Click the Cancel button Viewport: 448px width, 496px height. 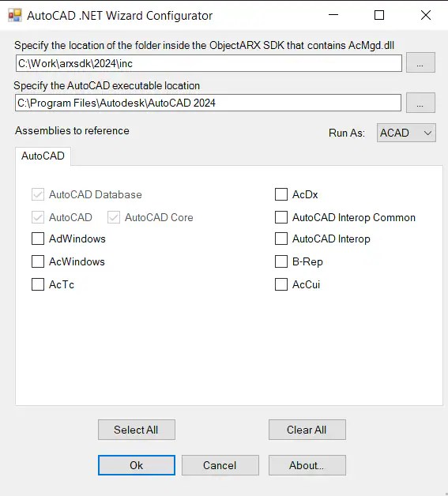[220, 465]
